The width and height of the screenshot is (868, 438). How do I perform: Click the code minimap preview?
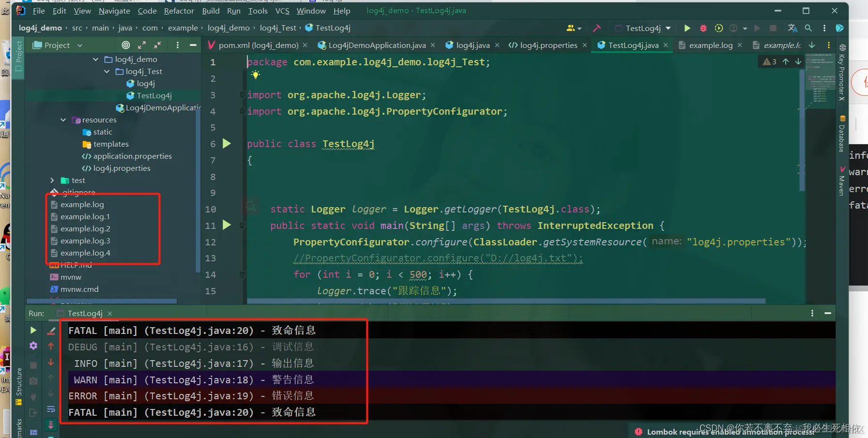pos(820,80)
